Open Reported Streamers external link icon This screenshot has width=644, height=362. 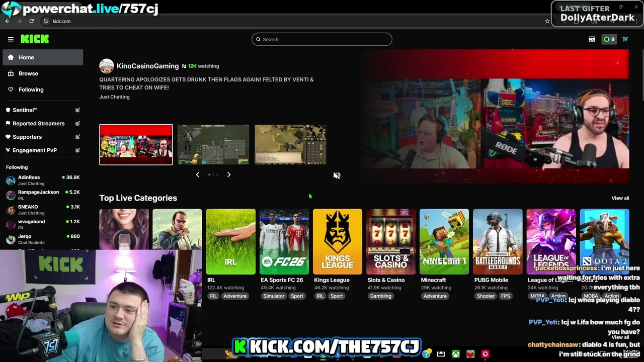pos(77,124)
